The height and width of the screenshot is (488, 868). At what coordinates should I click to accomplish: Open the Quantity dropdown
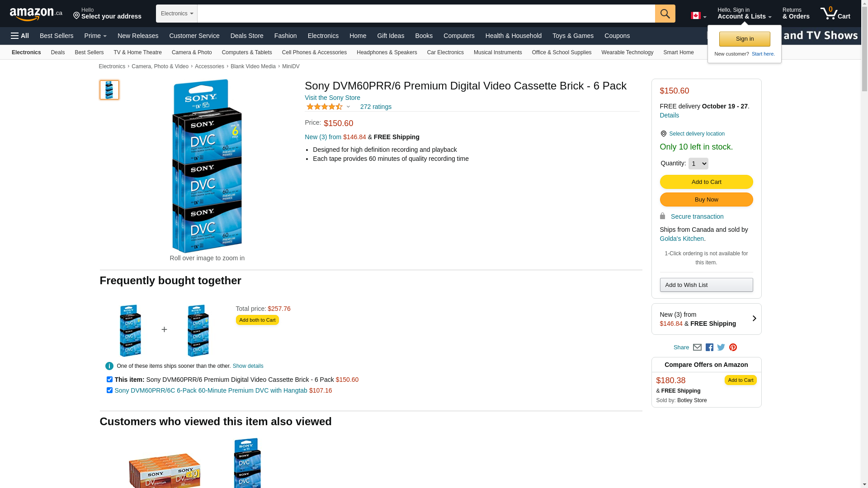[698, 164]
